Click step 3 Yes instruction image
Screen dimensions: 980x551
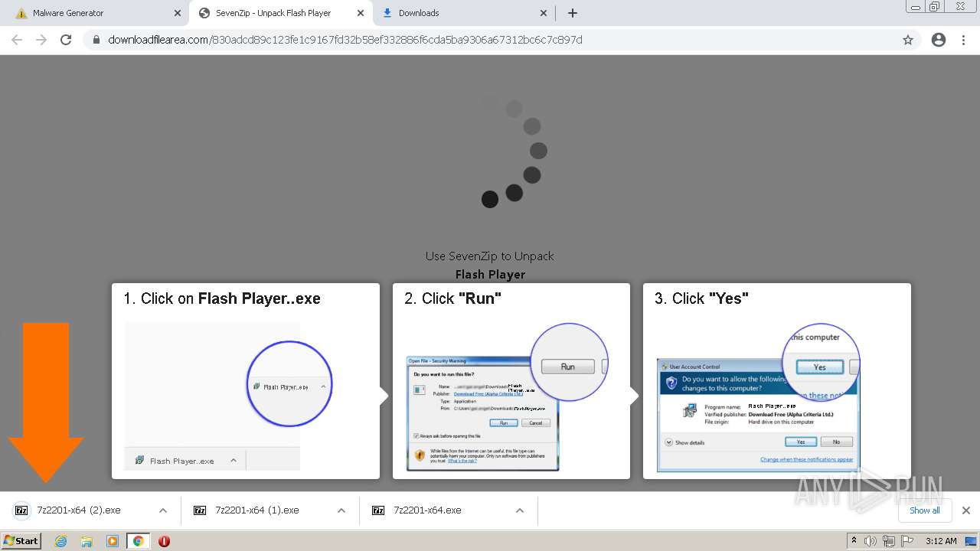point(758,397)
